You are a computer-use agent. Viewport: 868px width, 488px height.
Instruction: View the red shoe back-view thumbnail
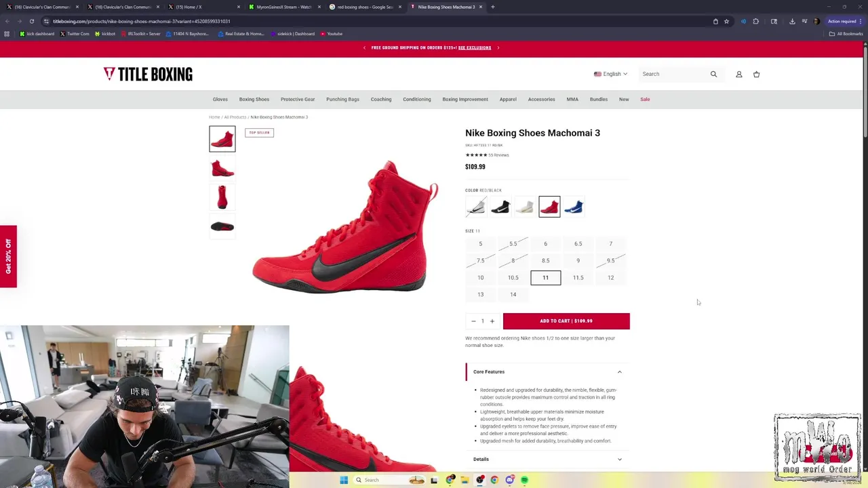pos(222,197)
